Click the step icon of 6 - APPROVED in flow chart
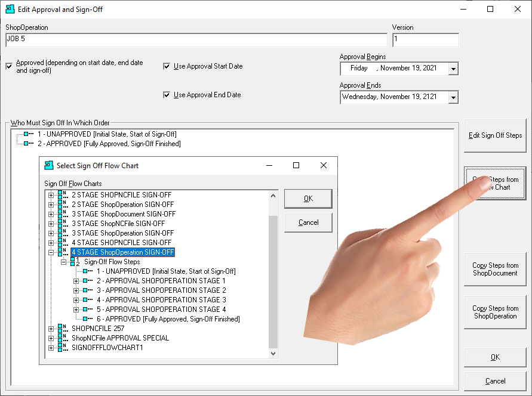The width and height of the screenshot is (532, 396). pos(88,318)
